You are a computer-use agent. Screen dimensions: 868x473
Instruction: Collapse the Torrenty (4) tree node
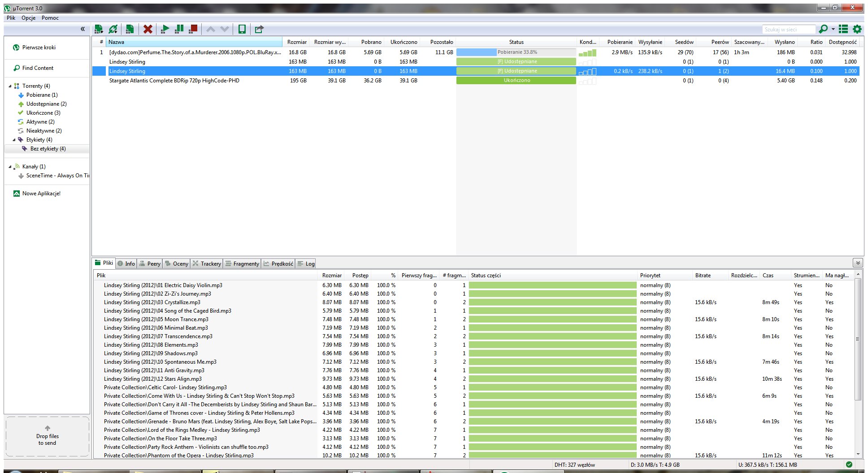[x=10, y=86]
